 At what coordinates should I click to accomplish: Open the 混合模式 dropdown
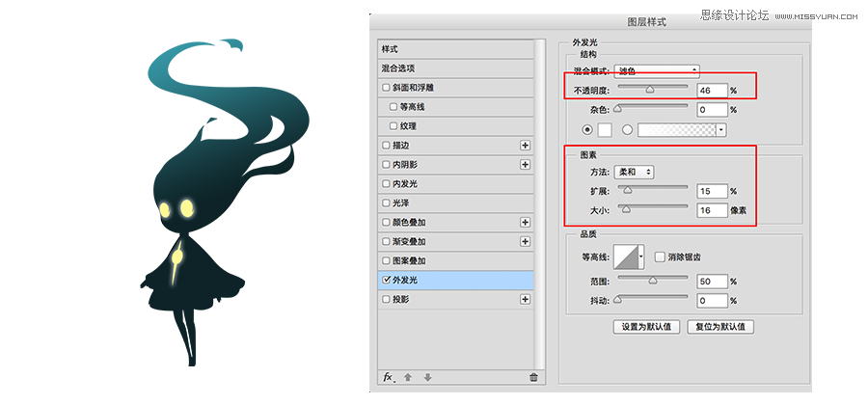coord(657,71)
